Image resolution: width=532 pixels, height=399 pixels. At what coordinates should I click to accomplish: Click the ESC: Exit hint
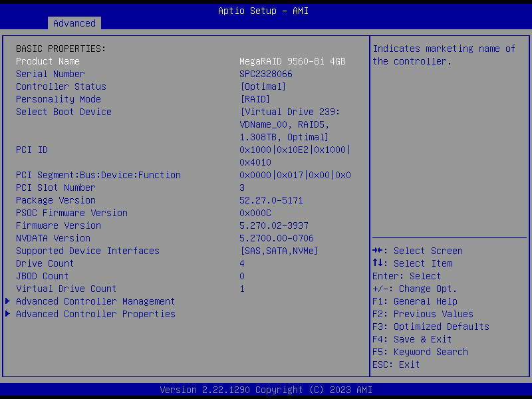(396, 364)
